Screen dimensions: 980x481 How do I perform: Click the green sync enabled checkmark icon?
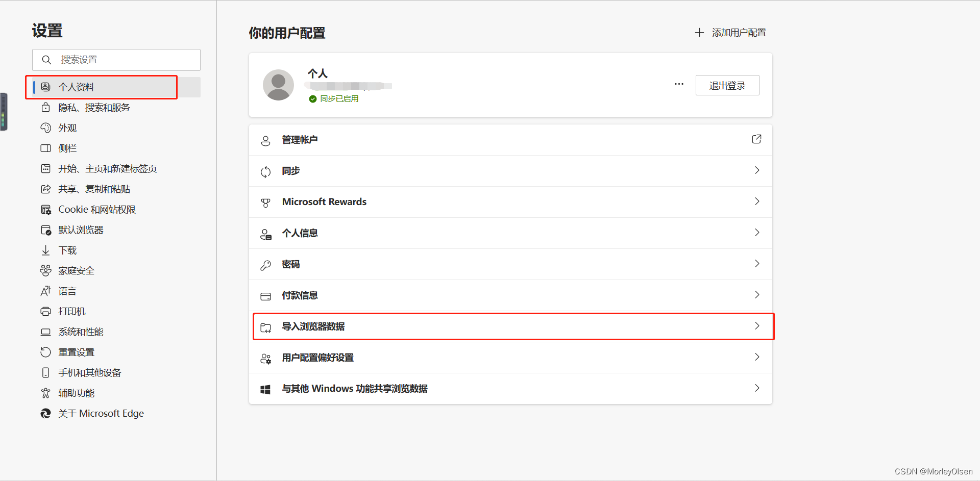click(313, 99)
